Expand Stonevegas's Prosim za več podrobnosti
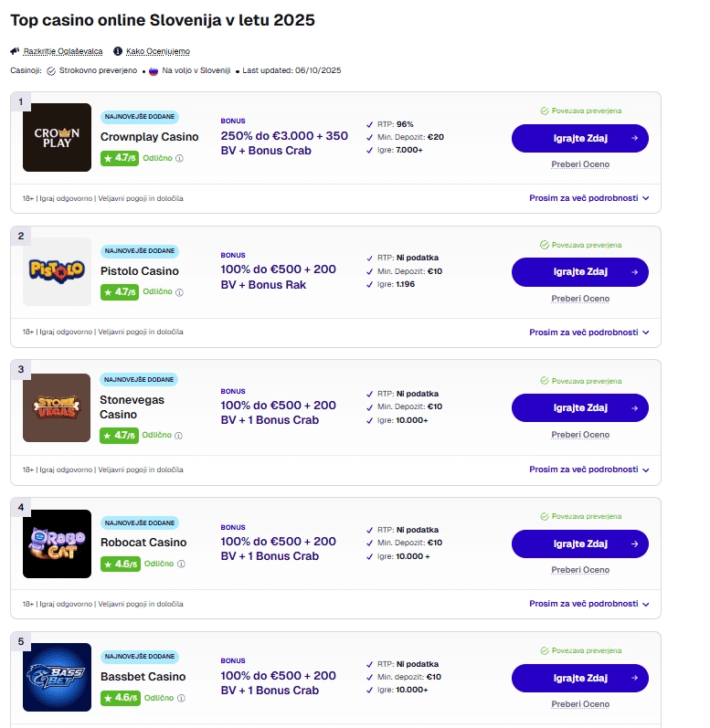 (588, 470)
